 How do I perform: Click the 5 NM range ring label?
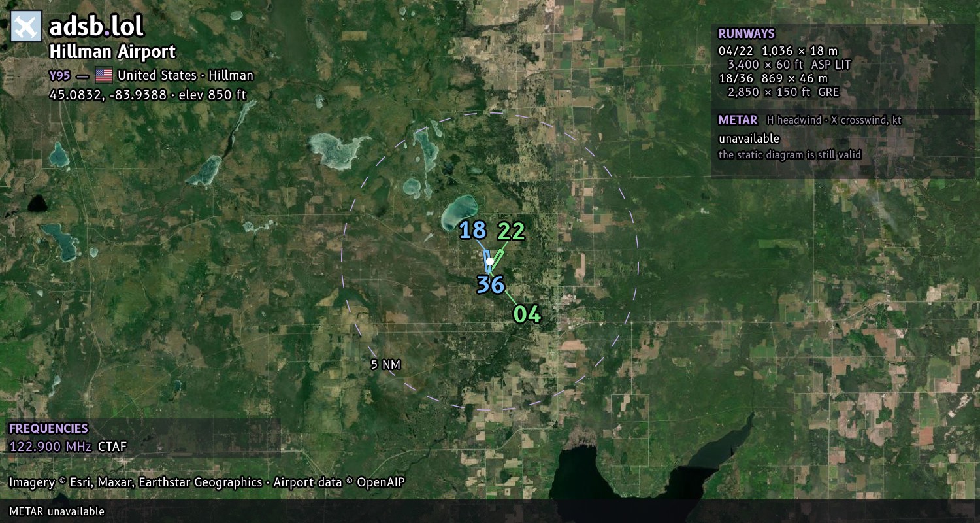385,365
